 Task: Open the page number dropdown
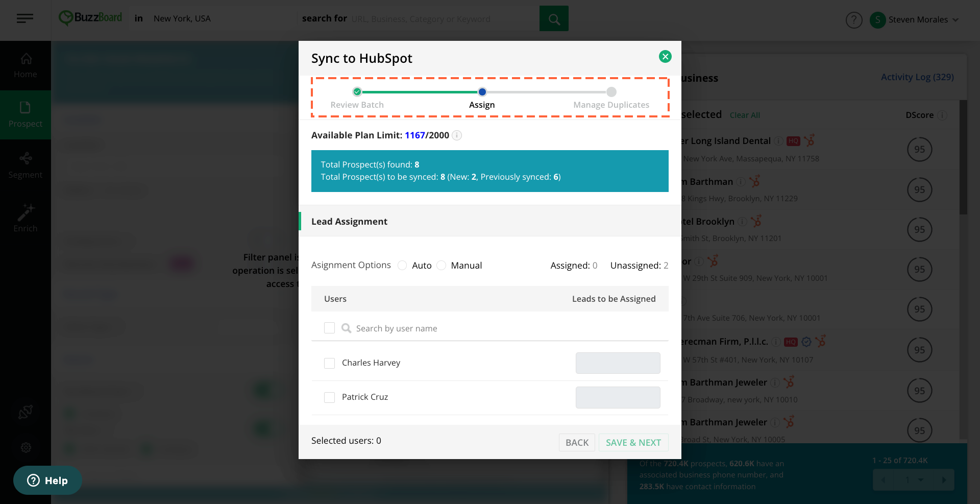[914, 480]
